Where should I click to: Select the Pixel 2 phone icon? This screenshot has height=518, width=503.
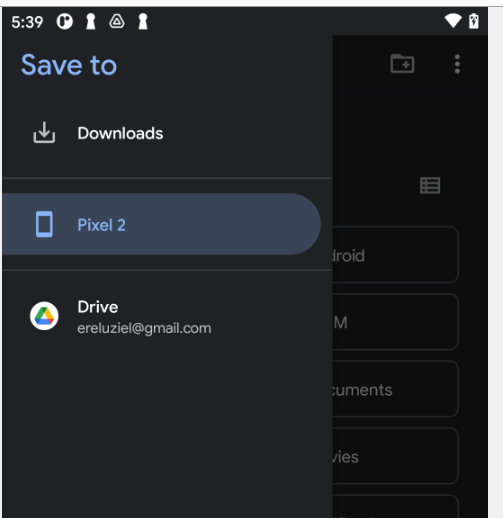[x=44, y=224]
